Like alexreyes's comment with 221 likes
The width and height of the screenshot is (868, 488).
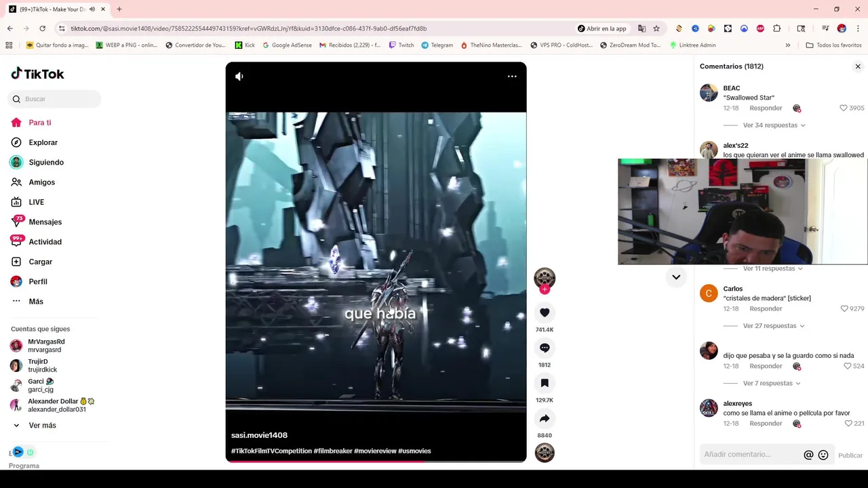tap(848, 424)
